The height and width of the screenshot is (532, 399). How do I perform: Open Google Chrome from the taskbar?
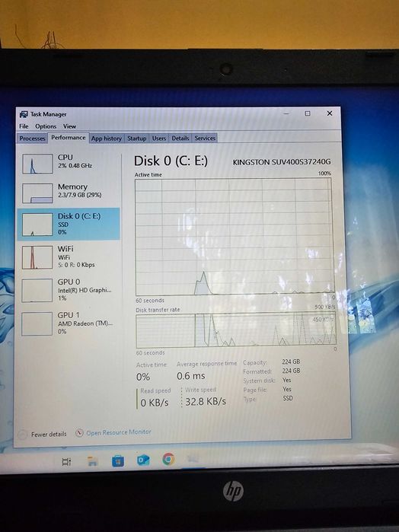(x=168, y=459)
